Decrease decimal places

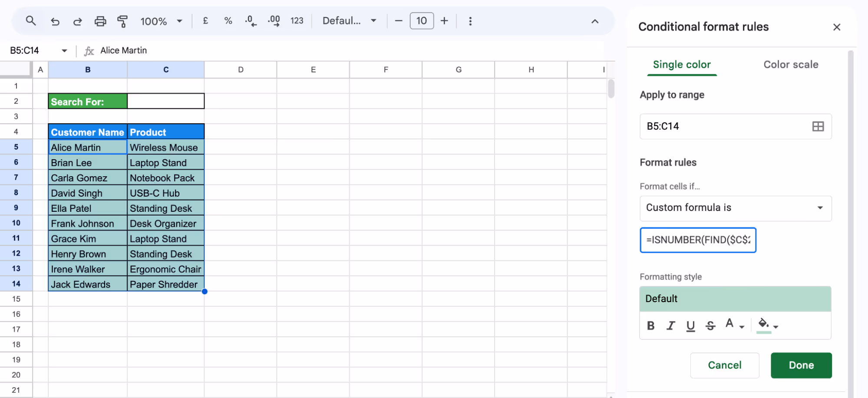[251, 20]
